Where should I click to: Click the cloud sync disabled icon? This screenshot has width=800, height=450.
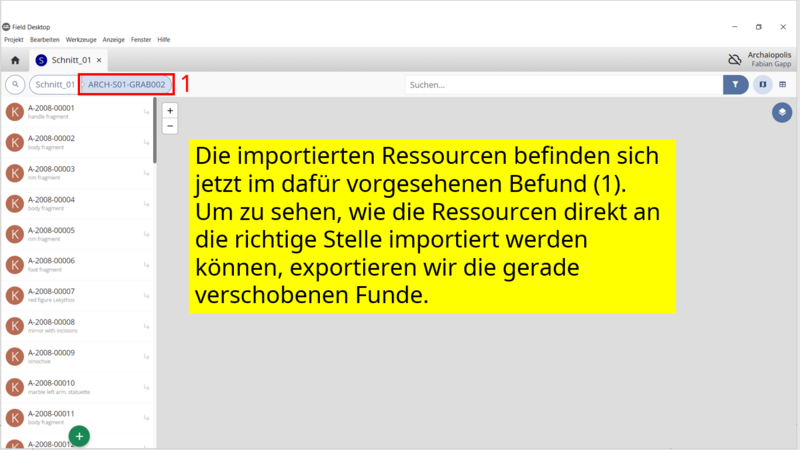(735, 60)
